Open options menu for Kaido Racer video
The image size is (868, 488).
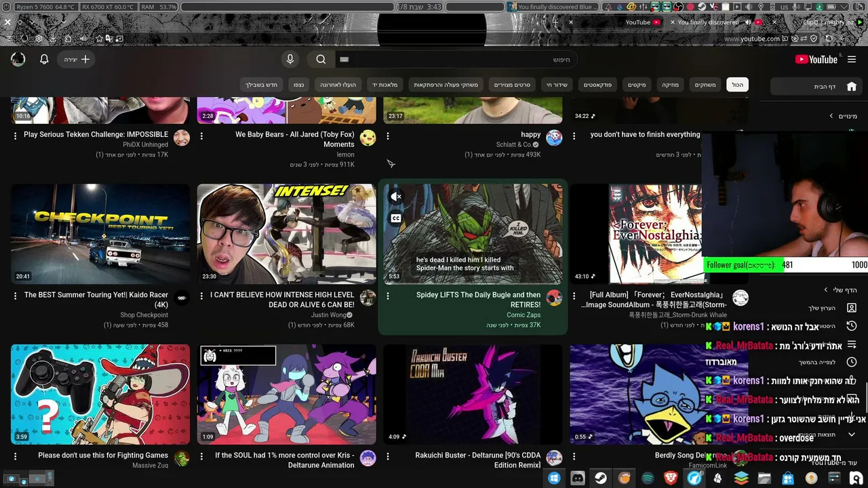(x=15, y=296)
